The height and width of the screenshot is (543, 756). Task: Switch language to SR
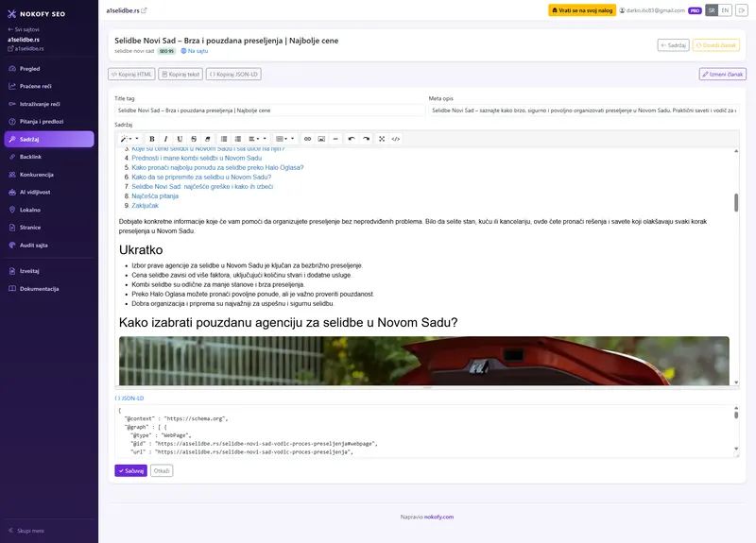(x=712, y=10)
